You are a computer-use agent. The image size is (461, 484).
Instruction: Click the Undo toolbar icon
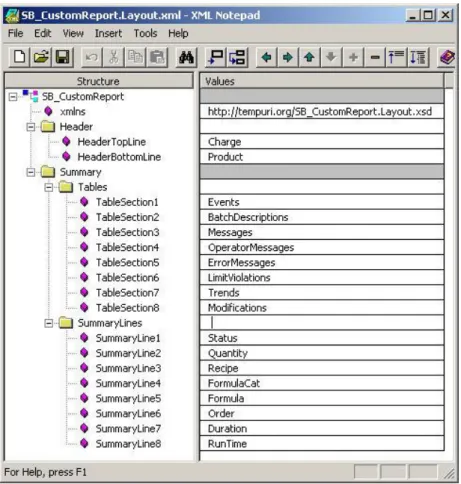(91, 57)
